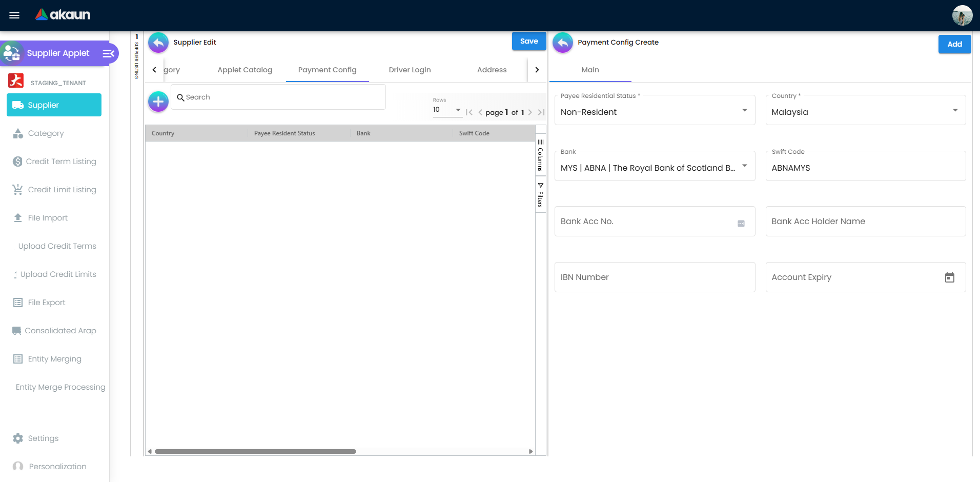Screen dimensions: 980x482
Task: Open the Bank selection dropdown
Action: 744,166
